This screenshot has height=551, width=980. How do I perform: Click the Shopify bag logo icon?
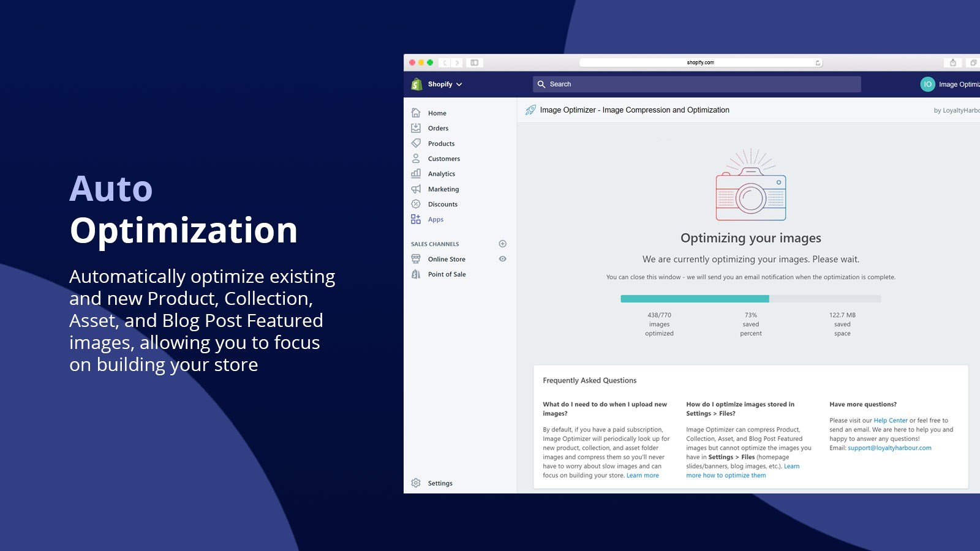(417, 84)
